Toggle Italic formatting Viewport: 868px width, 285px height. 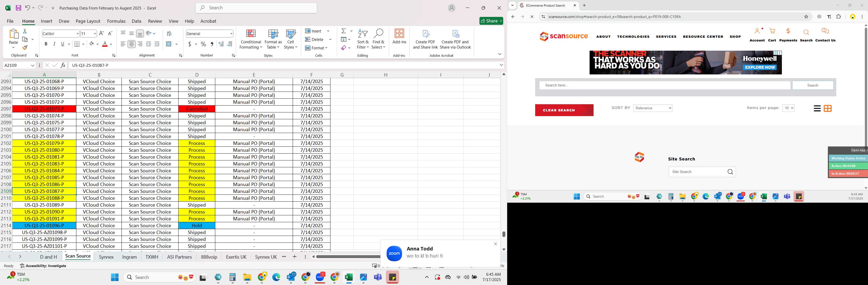tap(54, 44)
